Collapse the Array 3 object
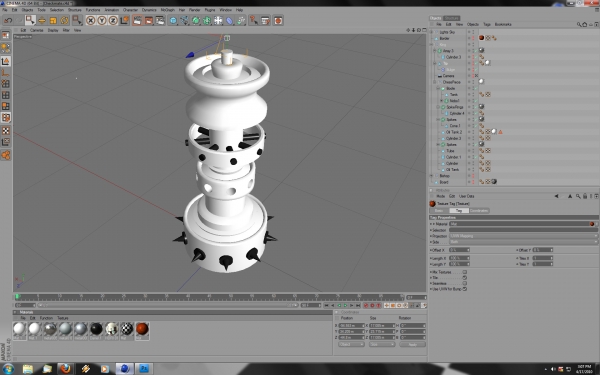The height and width of the screenshot is (375, 600). pos(435,51)
